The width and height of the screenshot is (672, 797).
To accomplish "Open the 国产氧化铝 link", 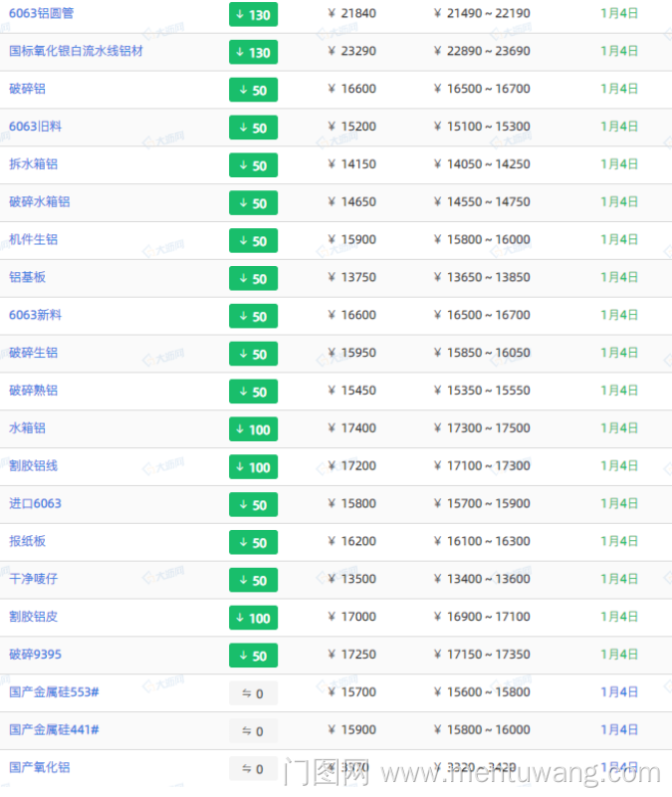I will pos(40,768).
